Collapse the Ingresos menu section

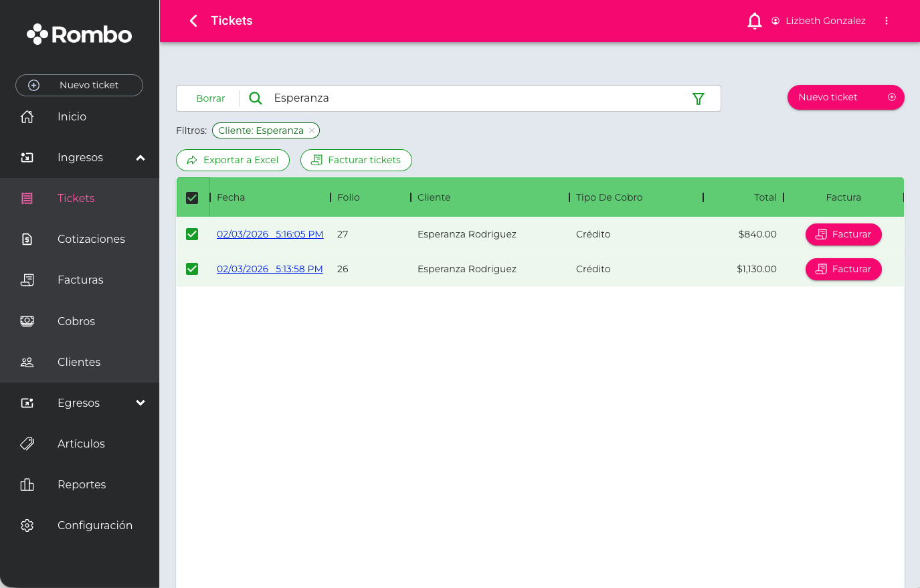click(141, 158)
